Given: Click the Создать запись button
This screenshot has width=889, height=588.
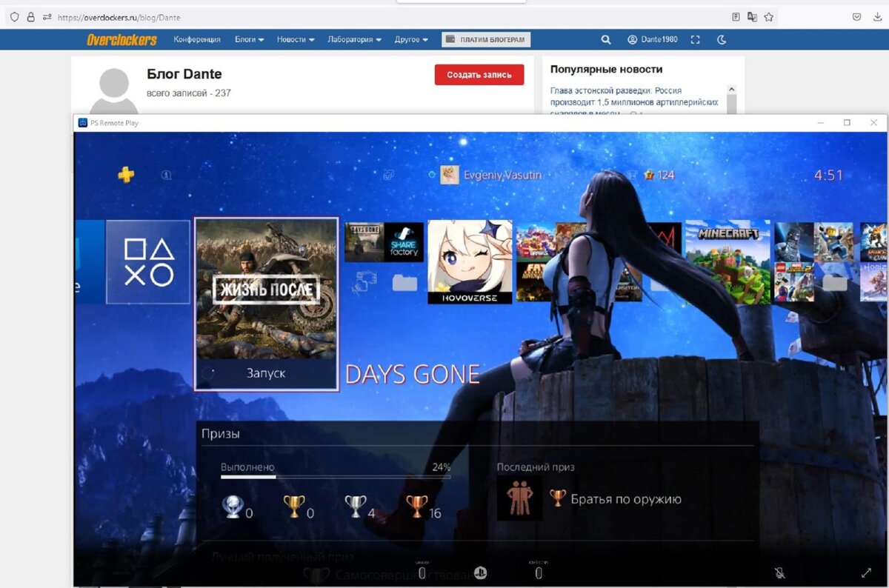Looking at the screenshot, I should (x=479, y=75).
